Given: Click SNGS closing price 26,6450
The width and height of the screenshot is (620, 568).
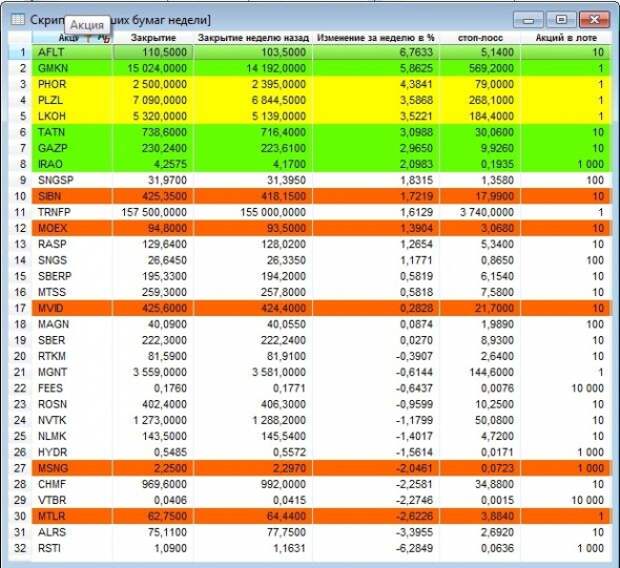Looking at the screenshot, I should click(x=153, y=260).
